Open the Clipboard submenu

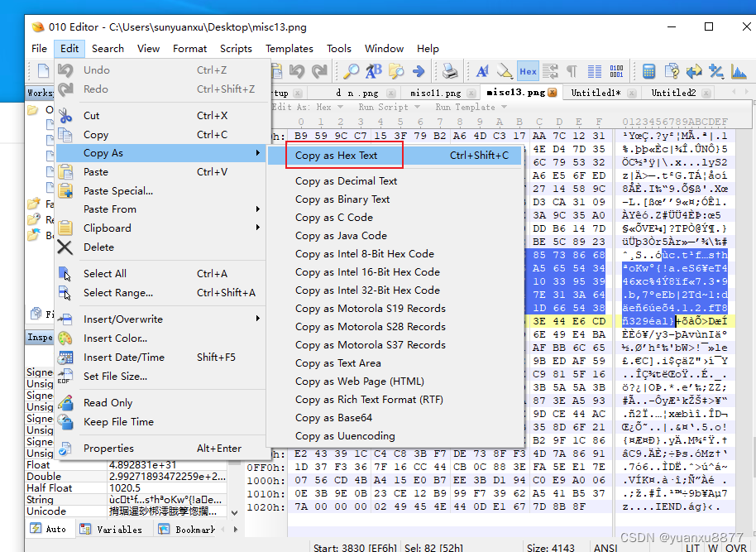click(108, 228)
